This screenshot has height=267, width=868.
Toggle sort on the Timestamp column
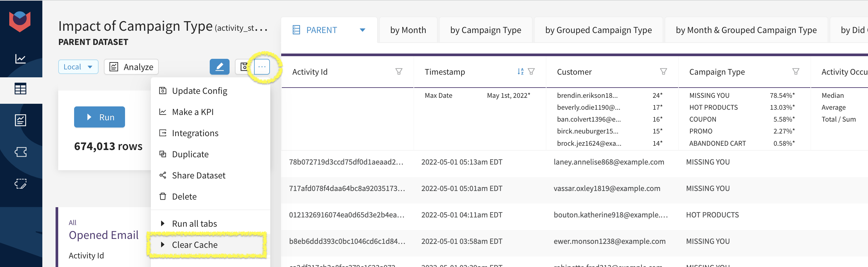[520, 71]
